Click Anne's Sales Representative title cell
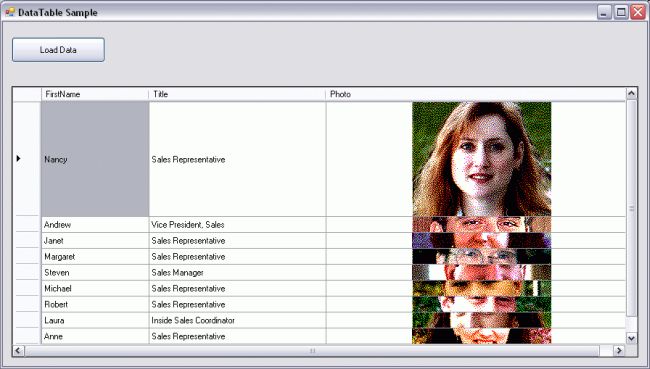 pos(238,336)
